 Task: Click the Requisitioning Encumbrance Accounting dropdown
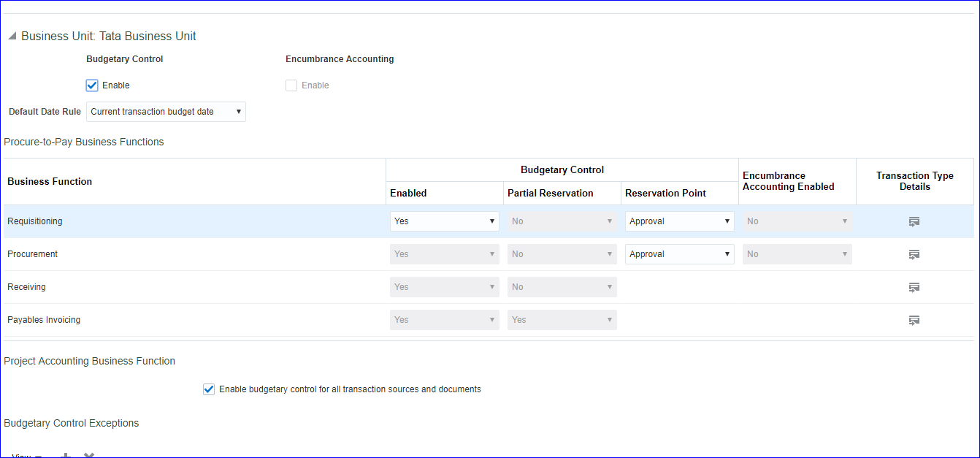797,221
